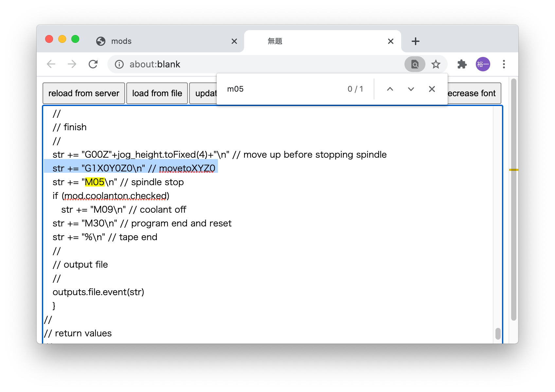Viewport: 555px width, 392px height.
Task: Click the green macOS fullscreen button
Action: (x=75, y=39)
